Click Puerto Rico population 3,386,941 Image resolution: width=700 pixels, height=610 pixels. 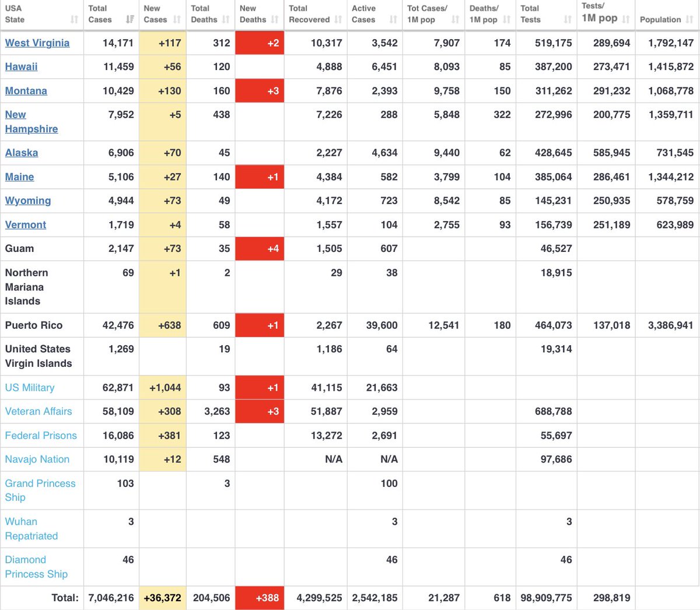point(670,325)
